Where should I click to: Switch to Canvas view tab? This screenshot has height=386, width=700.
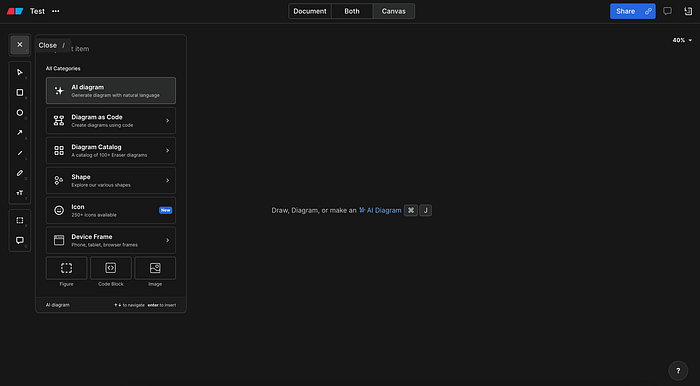(394, 11)
